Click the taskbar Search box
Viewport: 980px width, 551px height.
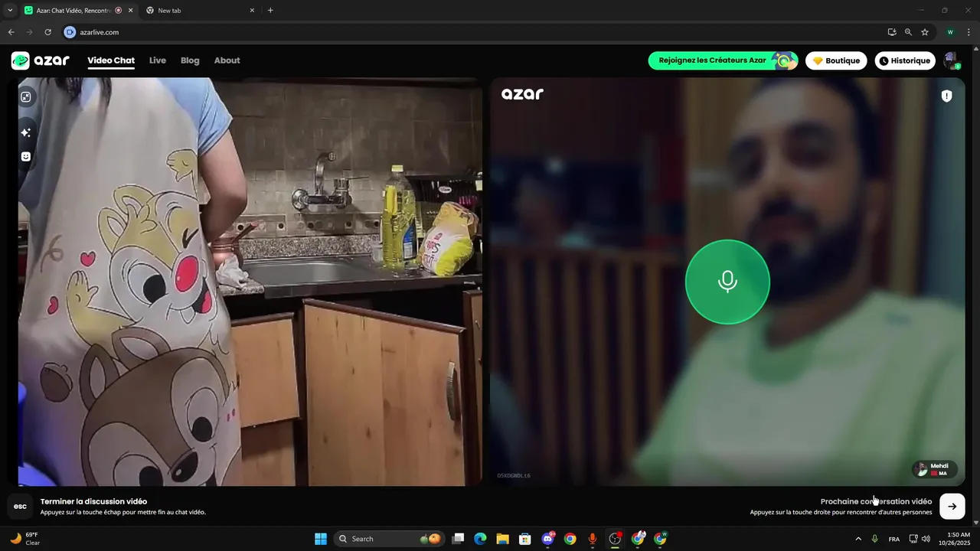[x=390, y=539]
